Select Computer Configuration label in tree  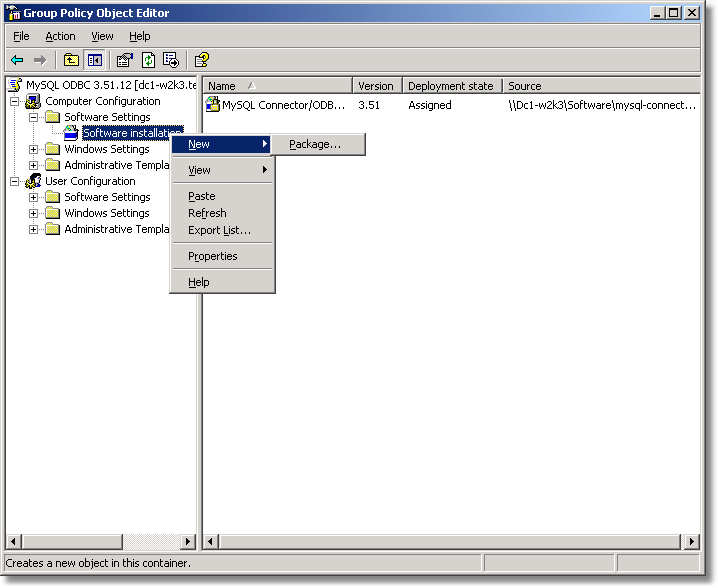(x=103, y=101)
